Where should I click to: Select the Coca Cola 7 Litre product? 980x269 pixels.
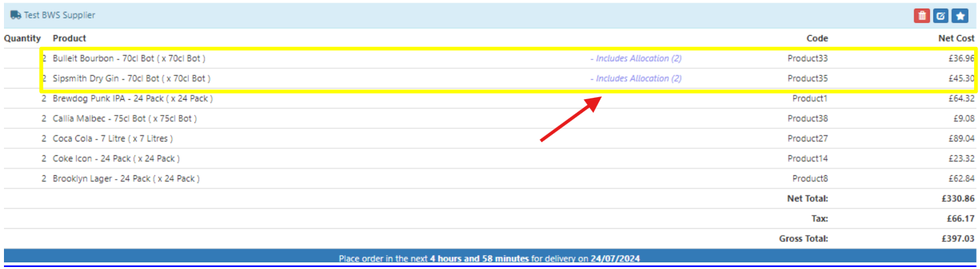tap(114, 139)
